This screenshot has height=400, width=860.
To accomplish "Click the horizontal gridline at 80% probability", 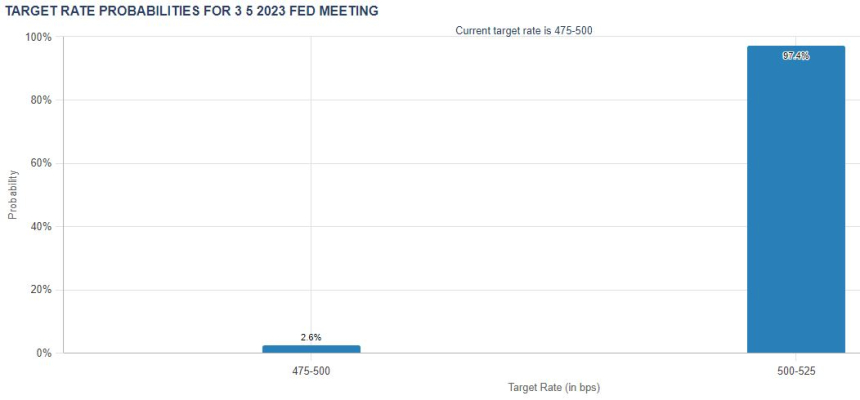I will (500, 100).
